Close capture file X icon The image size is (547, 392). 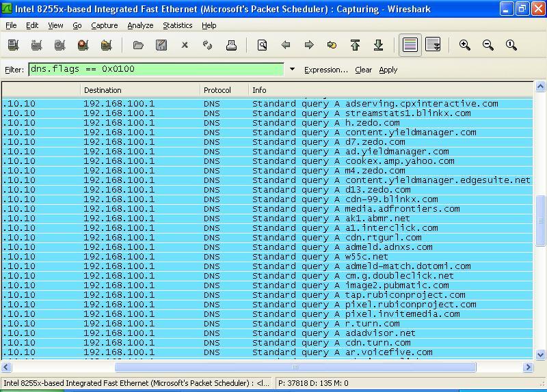185,45
